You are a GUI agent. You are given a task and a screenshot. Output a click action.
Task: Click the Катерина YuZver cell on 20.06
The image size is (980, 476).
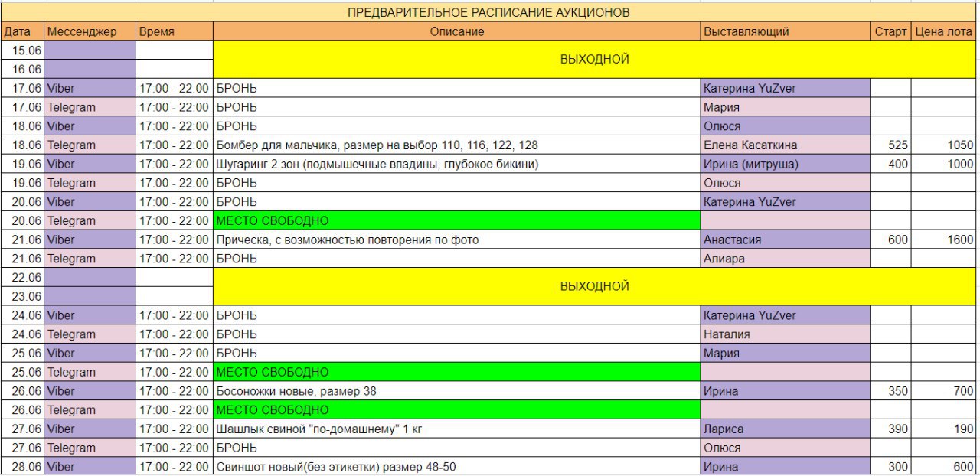point(786,201)
